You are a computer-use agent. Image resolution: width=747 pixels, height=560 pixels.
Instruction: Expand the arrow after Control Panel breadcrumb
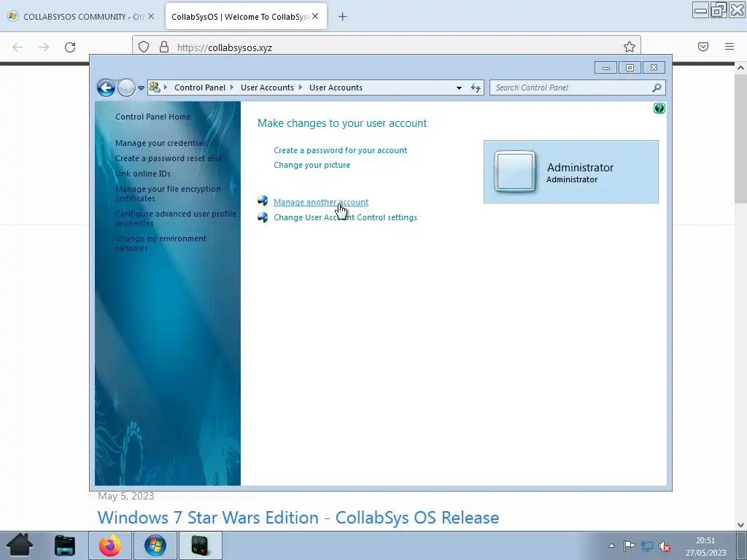[x=232, y=87]
